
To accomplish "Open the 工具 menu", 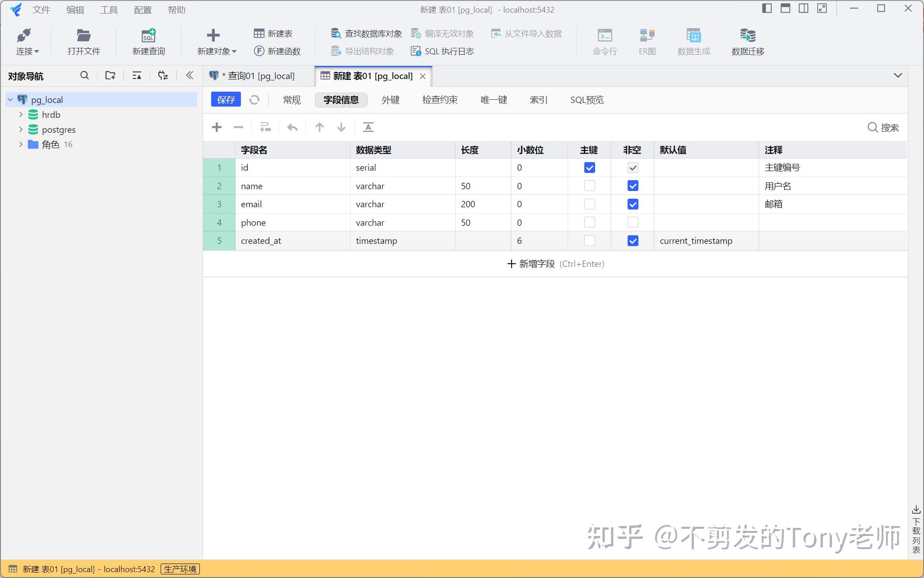I will (x=108, y=9).
